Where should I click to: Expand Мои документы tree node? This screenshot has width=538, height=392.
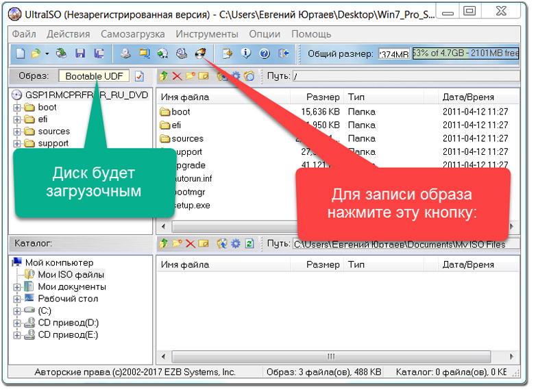pos(17,287)
